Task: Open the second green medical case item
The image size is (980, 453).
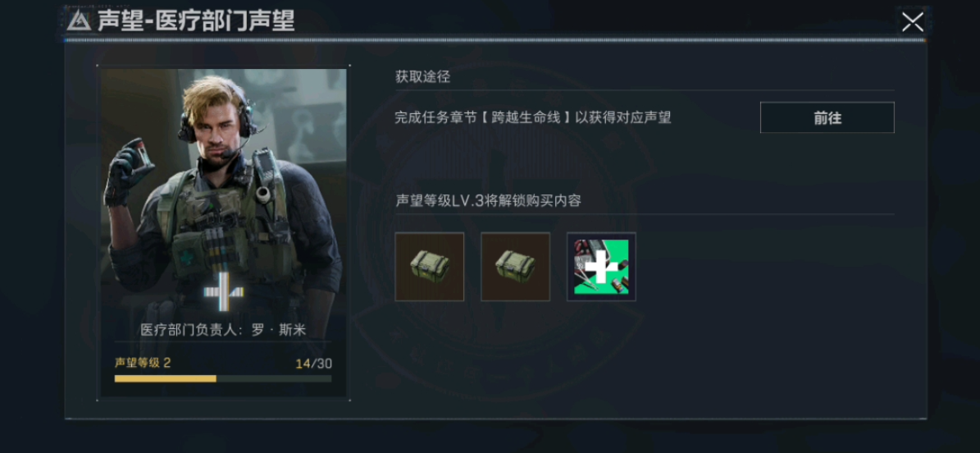Action: pyautogui.click(x=515, y=267)
